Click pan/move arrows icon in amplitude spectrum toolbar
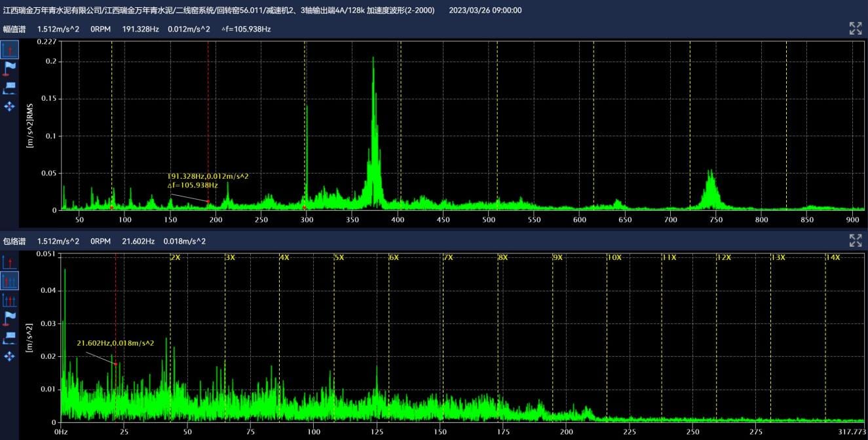The image size is (868, 440). coord(9,106)
